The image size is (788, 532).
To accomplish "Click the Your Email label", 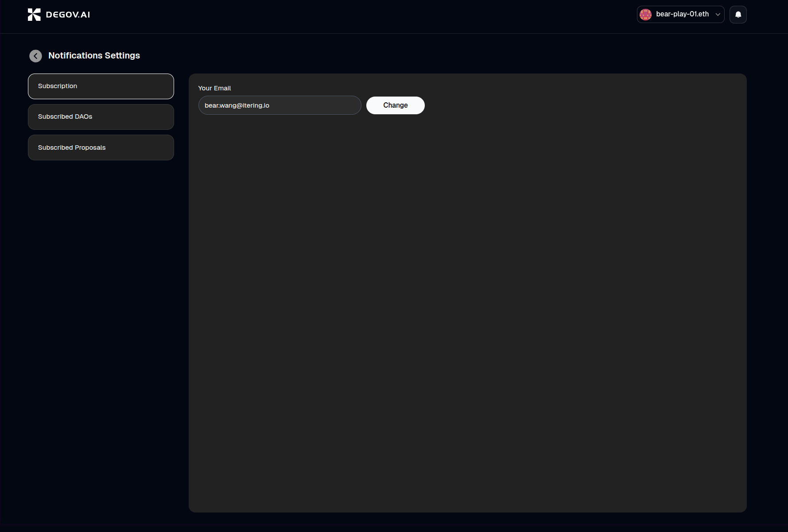I will pos(214,88).
